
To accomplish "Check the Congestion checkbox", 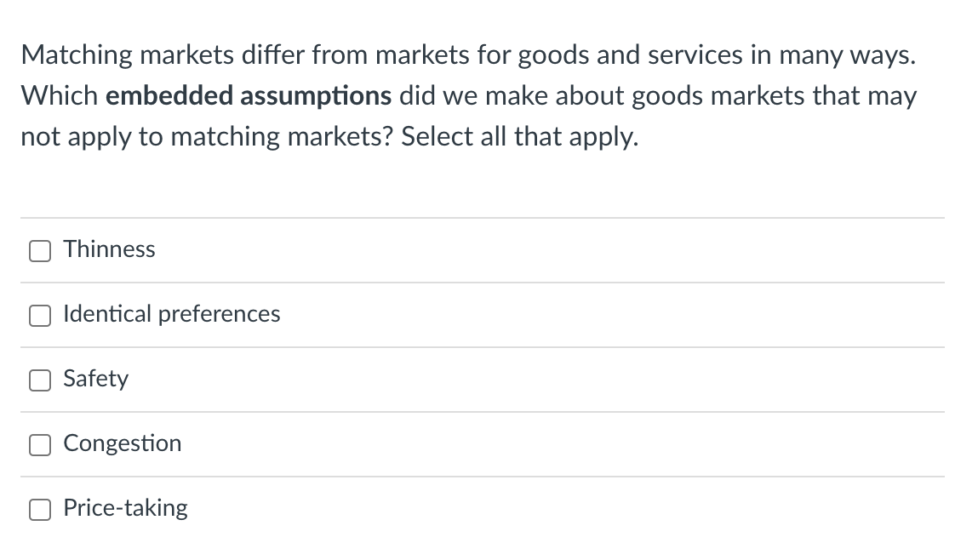I will [39, 444].
